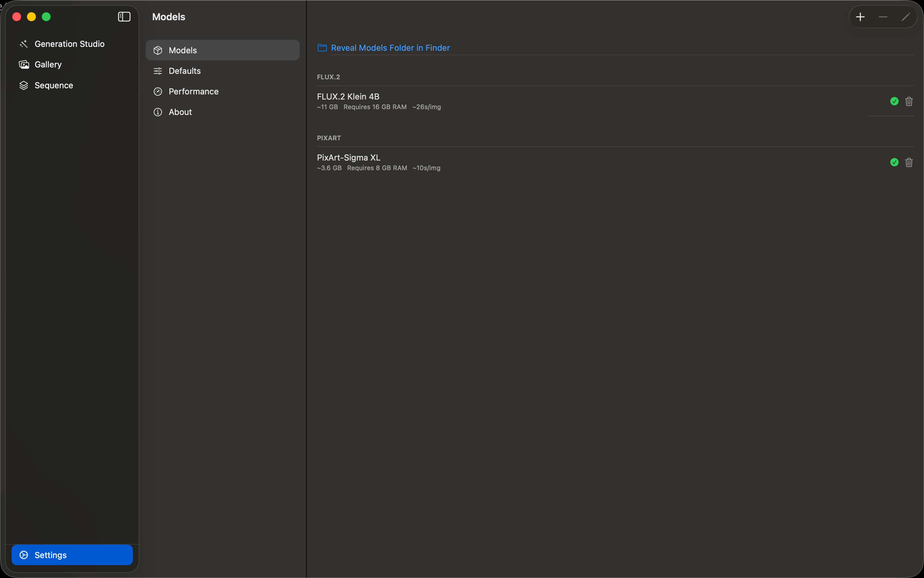Click the '~26s/img' speed label
This screenshot has width=924, height=578.
[426, 107]
